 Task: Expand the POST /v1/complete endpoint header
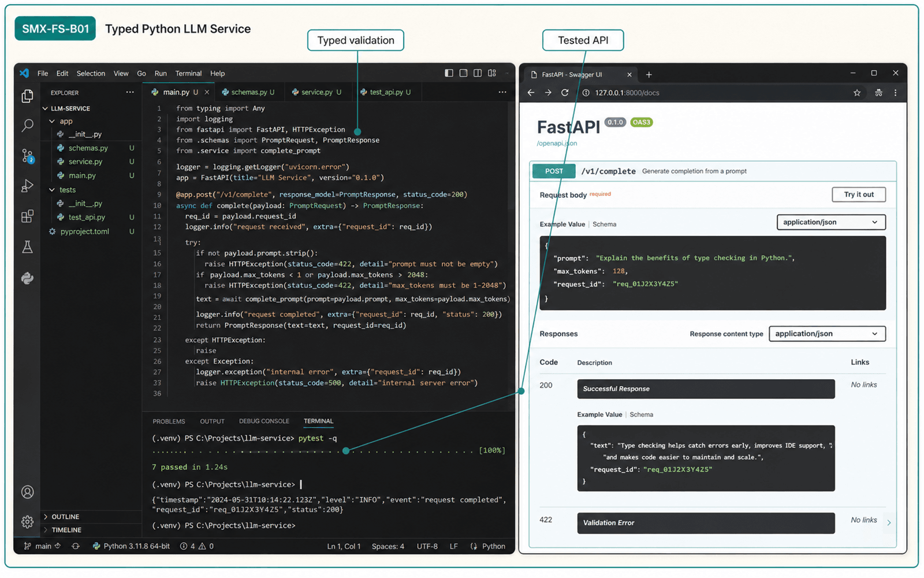pyautogui.click(x=713, y=171)
